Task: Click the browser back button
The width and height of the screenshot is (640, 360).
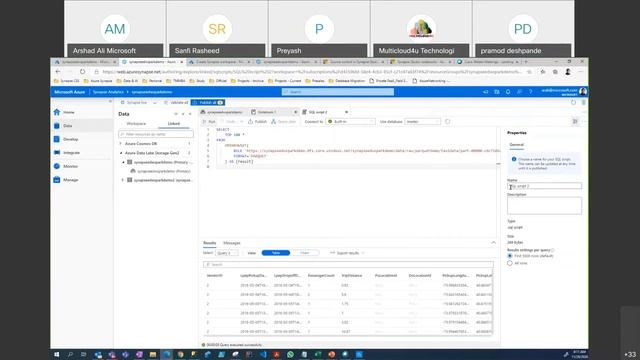Action: [x=58, y=71]
